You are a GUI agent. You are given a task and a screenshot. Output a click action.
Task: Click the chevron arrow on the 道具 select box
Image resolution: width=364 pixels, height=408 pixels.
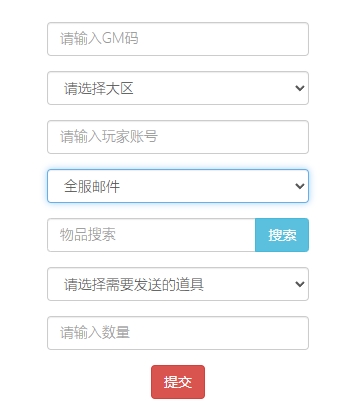(300, 284)
